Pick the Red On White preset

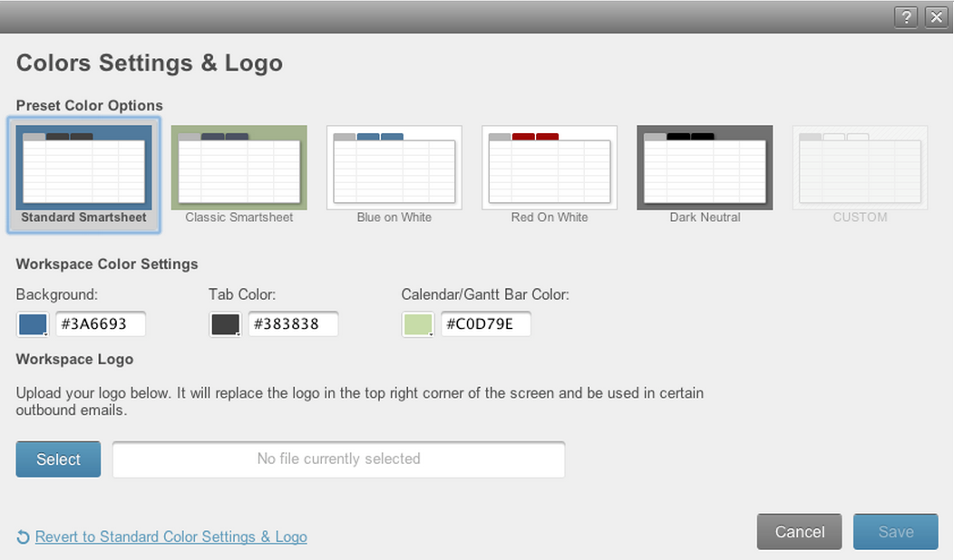click(x=550, y=175)
